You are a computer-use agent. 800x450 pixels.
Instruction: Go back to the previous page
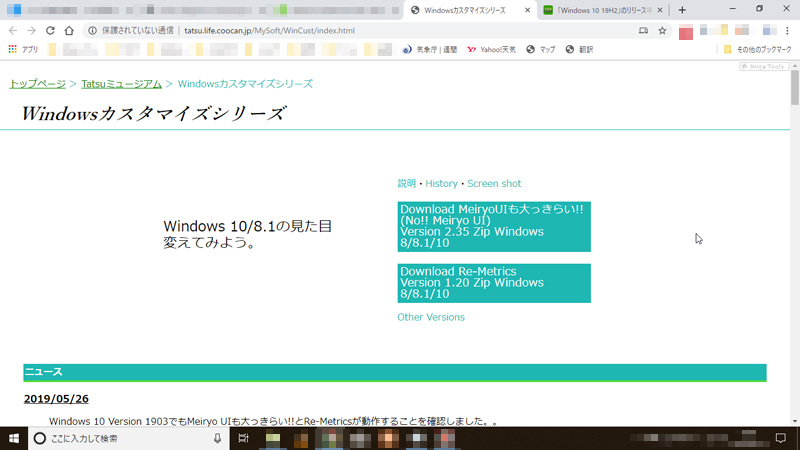click(13, 31)
